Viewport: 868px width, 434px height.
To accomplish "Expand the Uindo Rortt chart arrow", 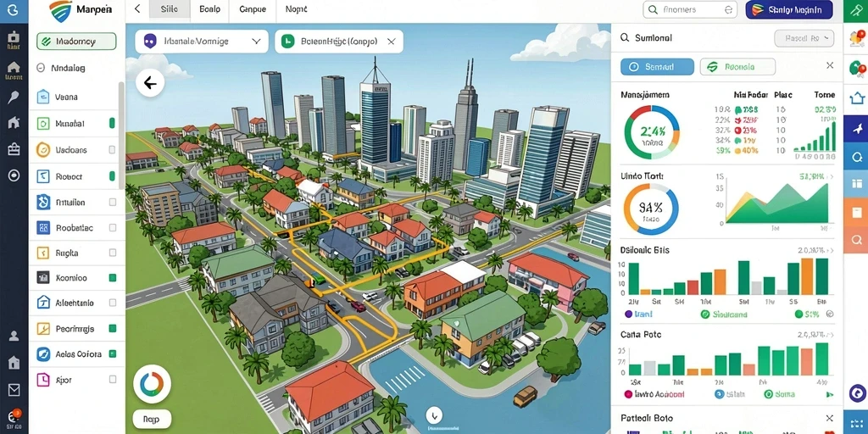I will point(831,176).
